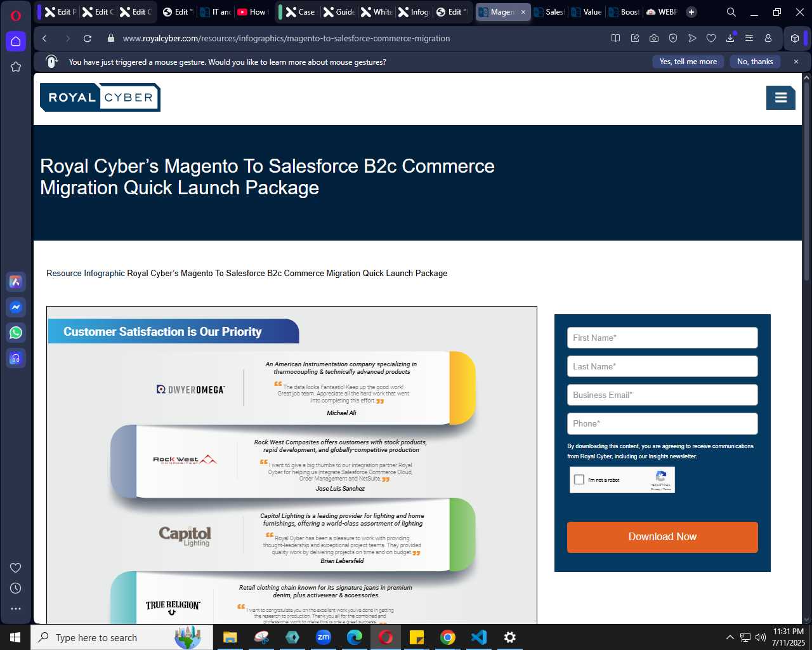
Task: Dismiss the mouse gesture notification bar
Action: (x=796, y=62)
